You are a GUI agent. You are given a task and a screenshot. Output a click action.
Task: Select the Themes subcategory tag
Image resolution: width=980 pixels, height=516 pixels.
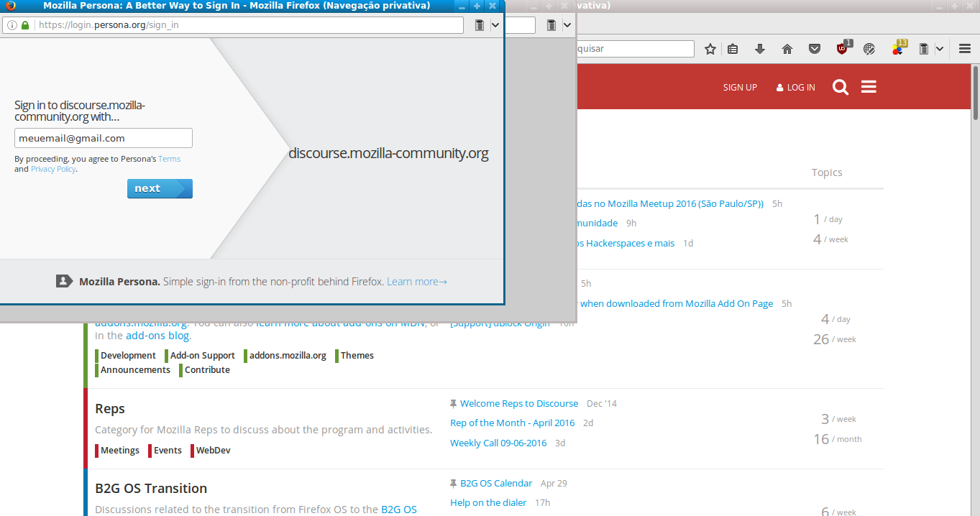tap(354, 356)
